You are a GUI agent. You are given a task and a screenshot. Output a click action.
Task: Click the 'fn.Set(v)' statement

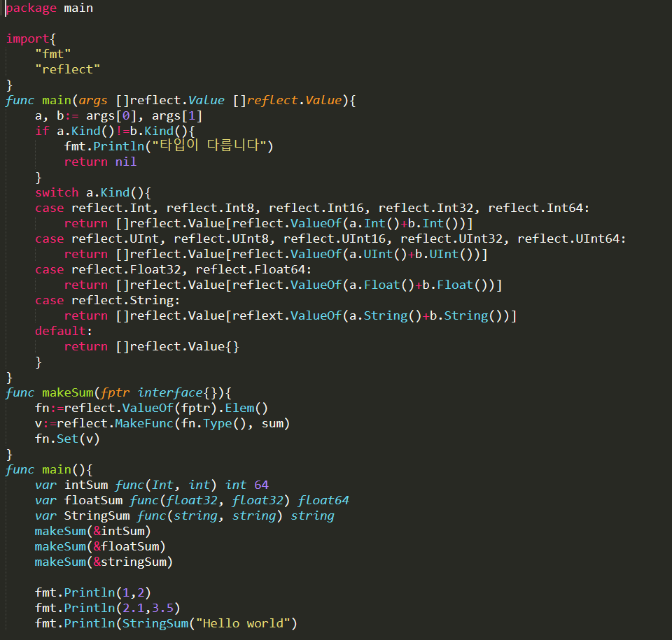coord(68,439)
